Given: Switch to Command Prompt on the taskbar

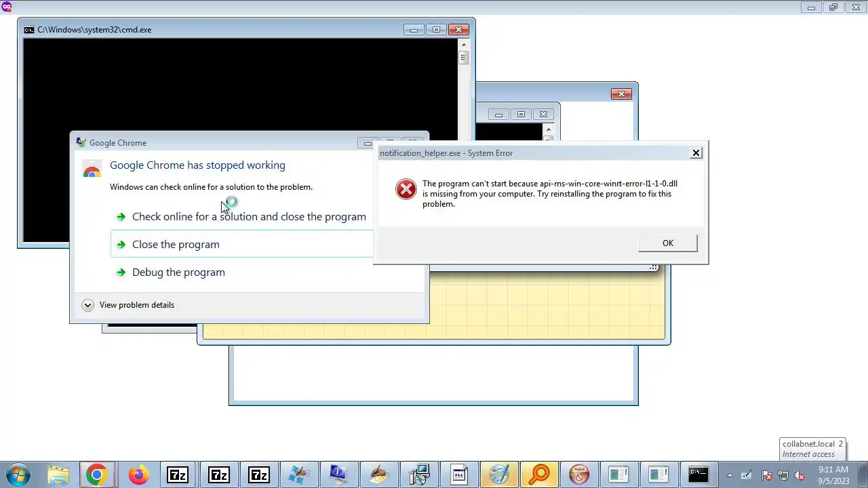Looking at the screenshot, I should pos(698,474).
